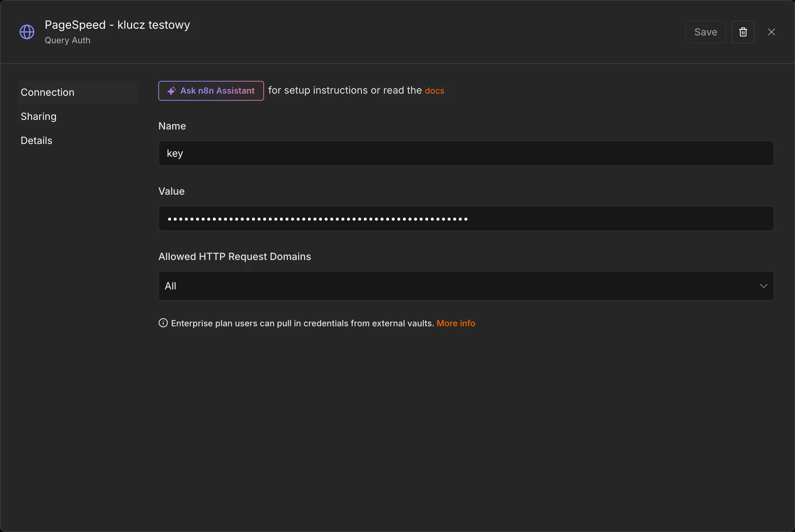
Task: Focus the Name input field
Action: point(466,153)
